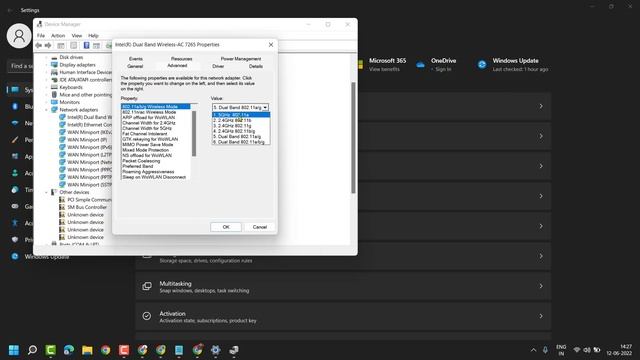Click the microphone icon in system tray
This screenshot has width=640, height=360.
tap(545, 350)
